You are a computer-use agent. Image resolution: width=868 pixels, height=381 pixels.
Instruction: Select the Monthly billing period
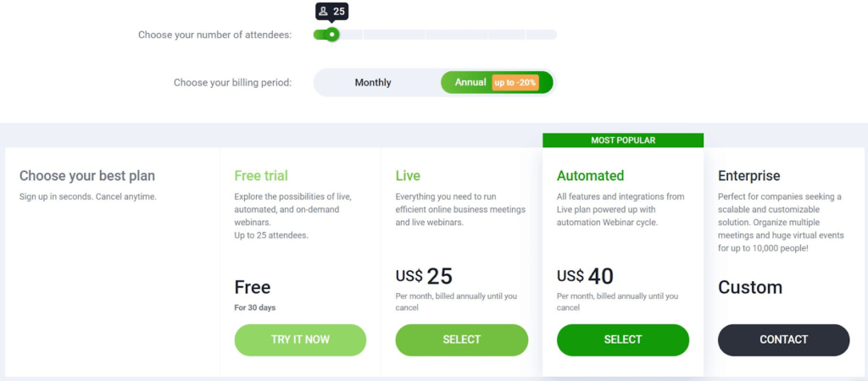click(373, 82)
